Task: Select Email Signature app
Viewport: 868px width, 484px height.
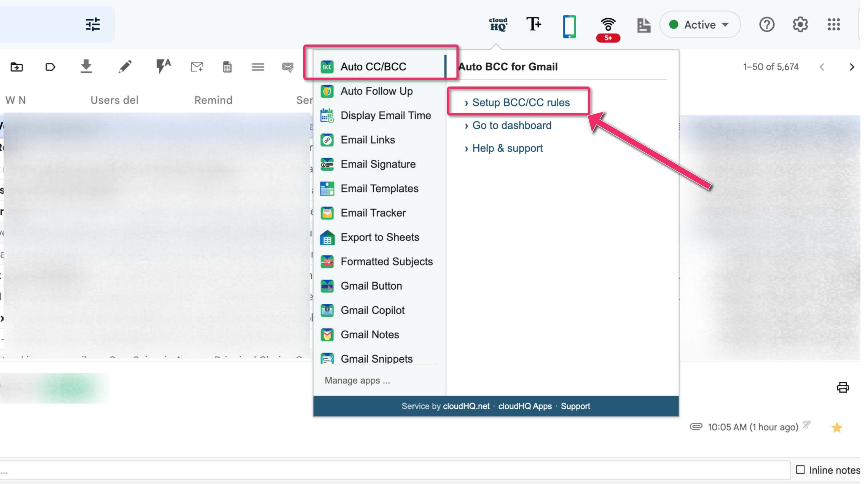Action: click(x=379, y=164)
